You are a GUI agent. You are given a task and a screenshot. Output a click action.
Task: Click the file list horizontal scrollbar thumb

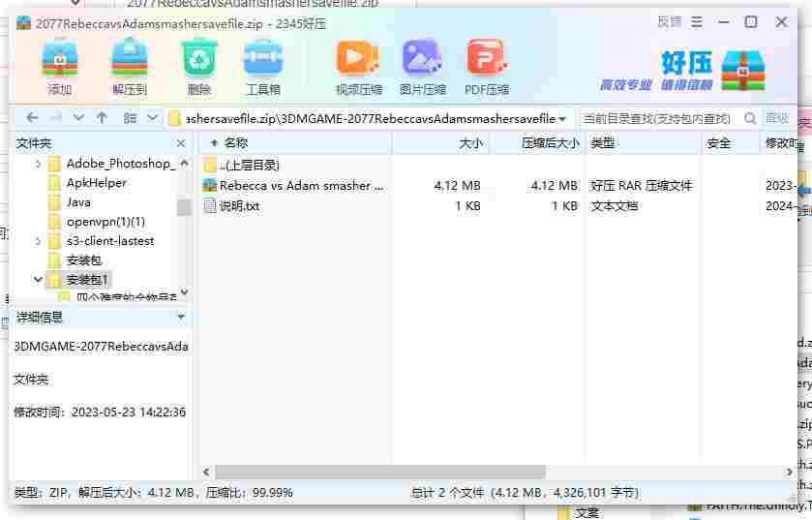380,472
